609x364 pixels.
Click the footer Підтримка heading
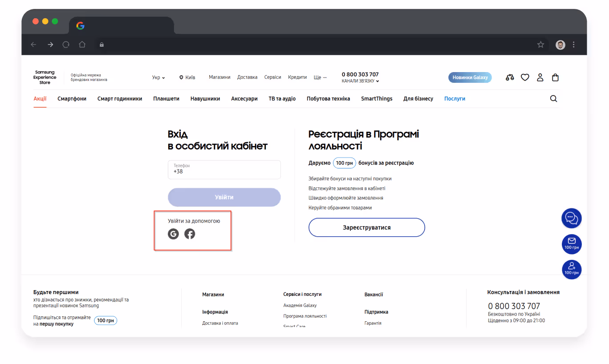(376, 312)
